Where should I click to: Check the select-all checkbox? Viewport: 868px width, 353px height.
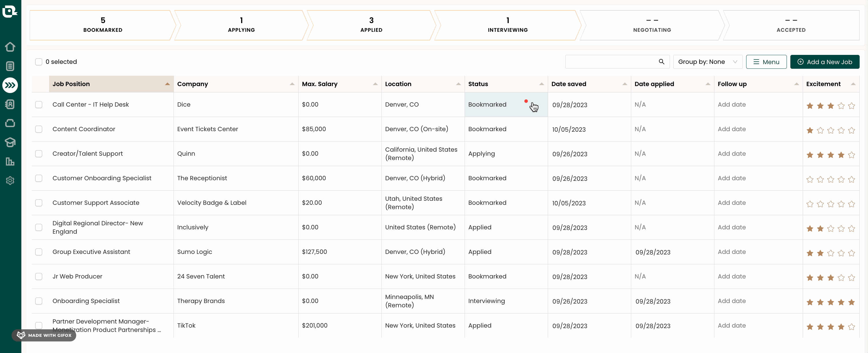pyautogui.click(x=39, y=62)
